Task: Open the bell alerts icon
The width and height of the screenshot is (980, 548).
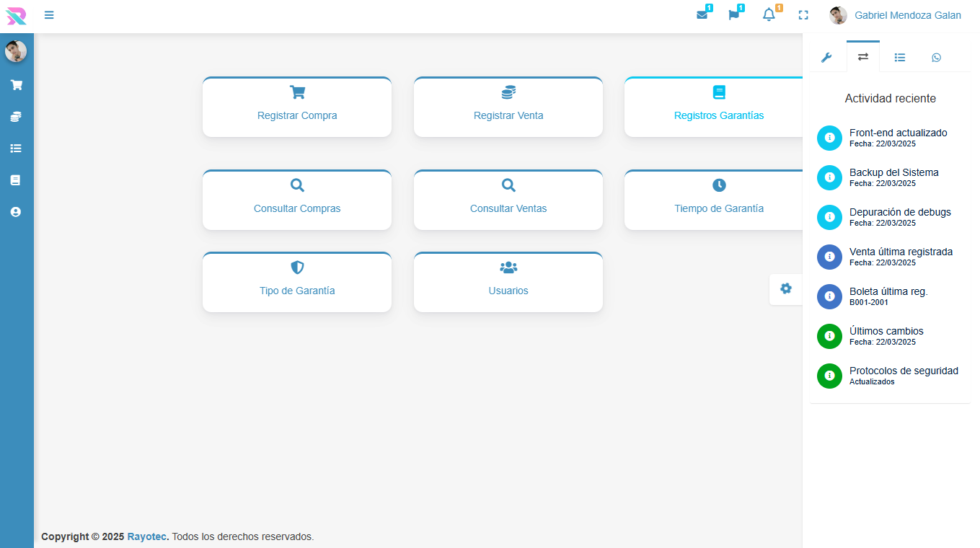Action: [x=769, y=15]
